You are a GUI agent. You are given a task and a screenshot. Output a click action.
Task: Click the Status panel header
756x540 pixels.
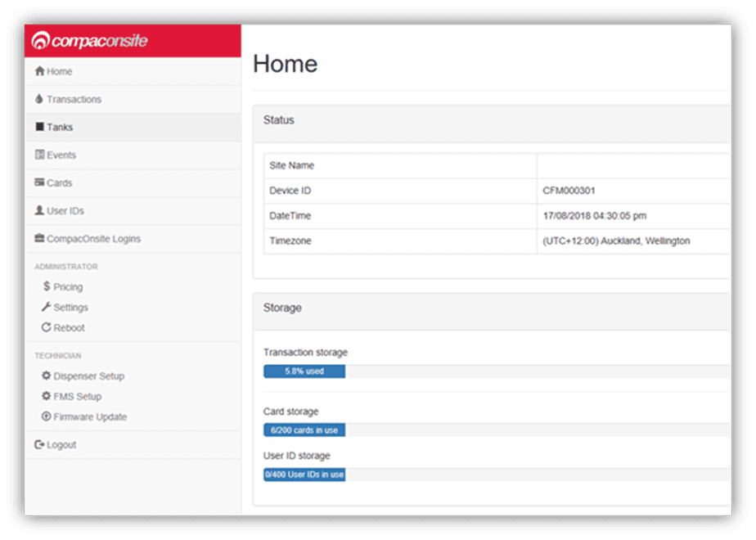pos(492,124)
